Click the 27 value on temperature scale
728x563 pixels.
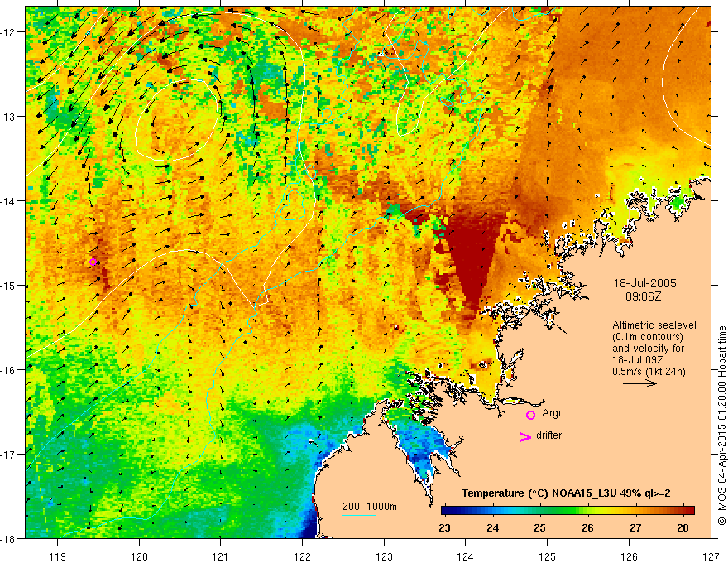(635, 527)
